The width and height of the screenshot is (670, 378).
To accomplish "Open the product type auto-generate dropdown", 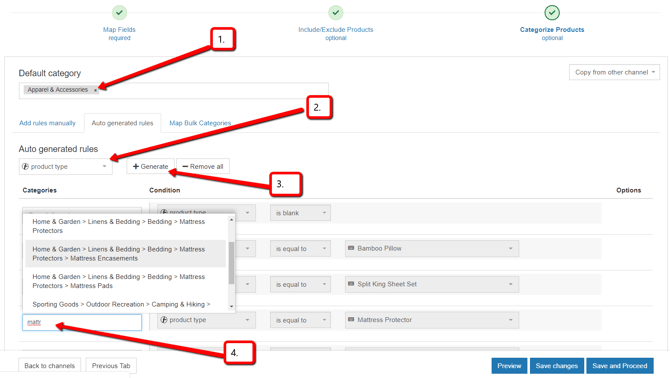I will (65, 167).
